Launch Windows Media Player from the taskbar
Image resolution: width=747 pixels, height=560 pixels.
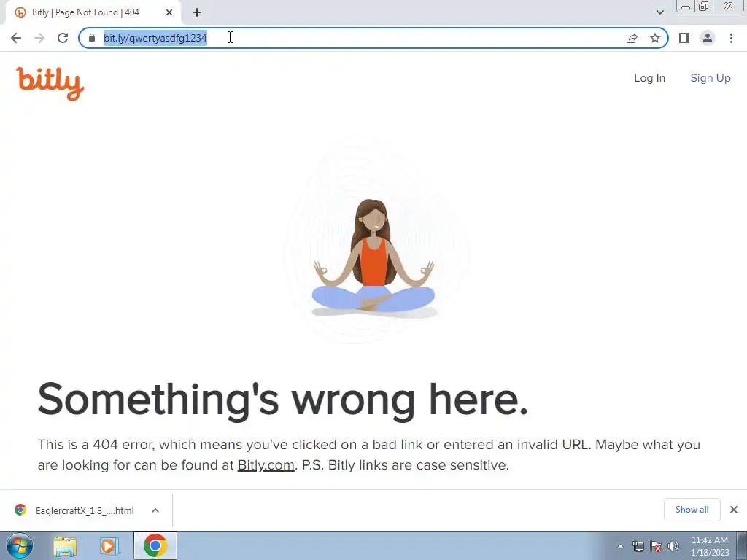click(109, 545)
